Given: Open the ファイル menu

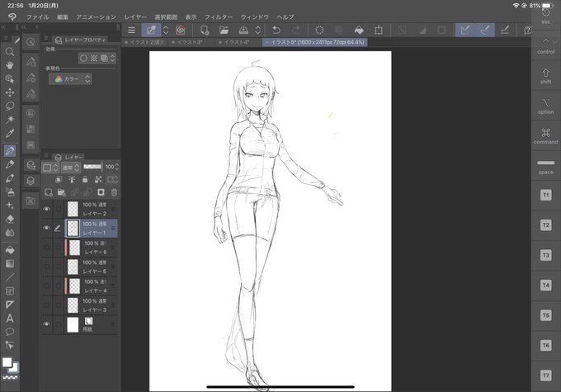Looking at the screenshot, I should pyautogui.click(x=38, y=17).
